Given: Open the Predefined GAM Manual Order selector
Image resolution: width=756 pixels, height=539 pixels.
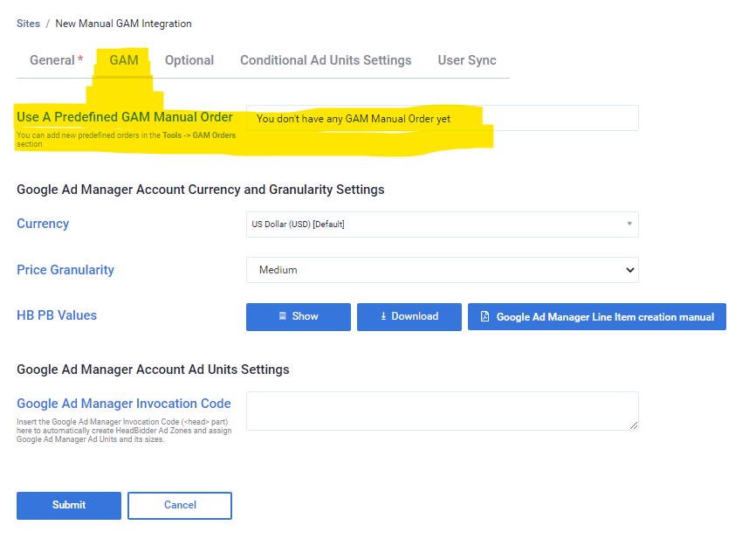Looking at the screenshot, I should [x=442, y=118].
